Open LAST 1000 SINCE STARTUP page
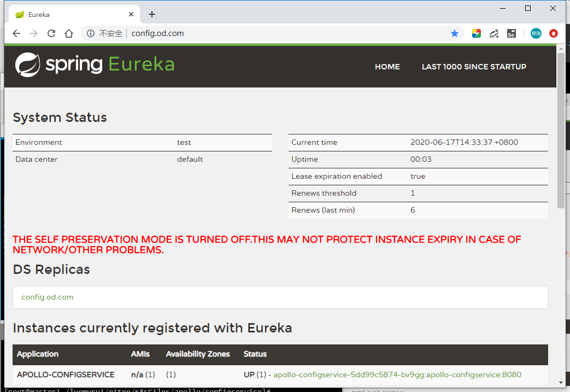570x392 pixels. pyautogui.click(x=474, y=67)
